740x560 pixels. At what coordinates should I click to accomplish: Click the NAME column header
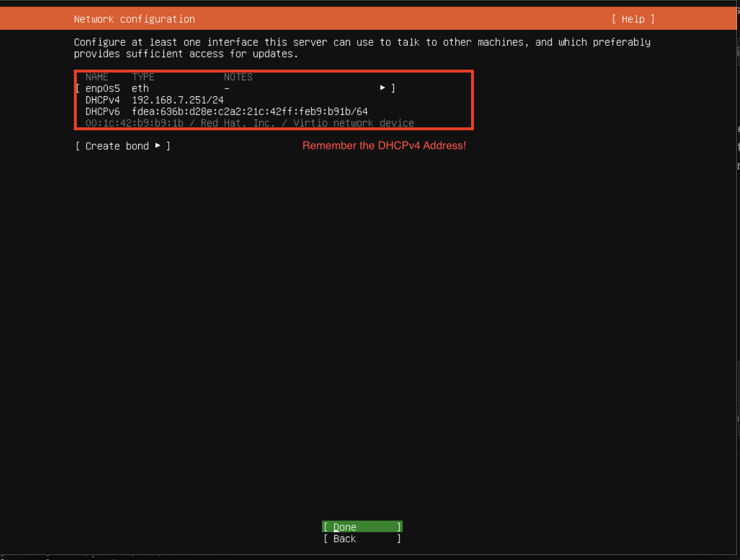97,76
